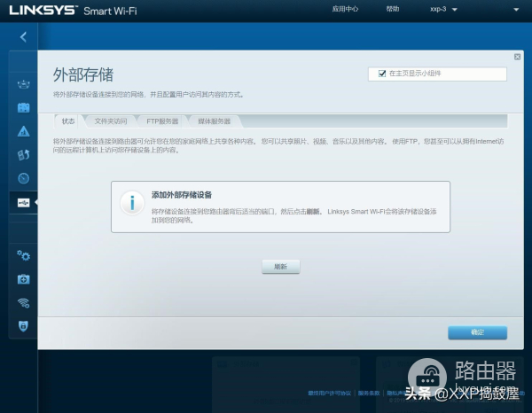
Task: Switch to the 状态 tab
Action: point(68,121)
